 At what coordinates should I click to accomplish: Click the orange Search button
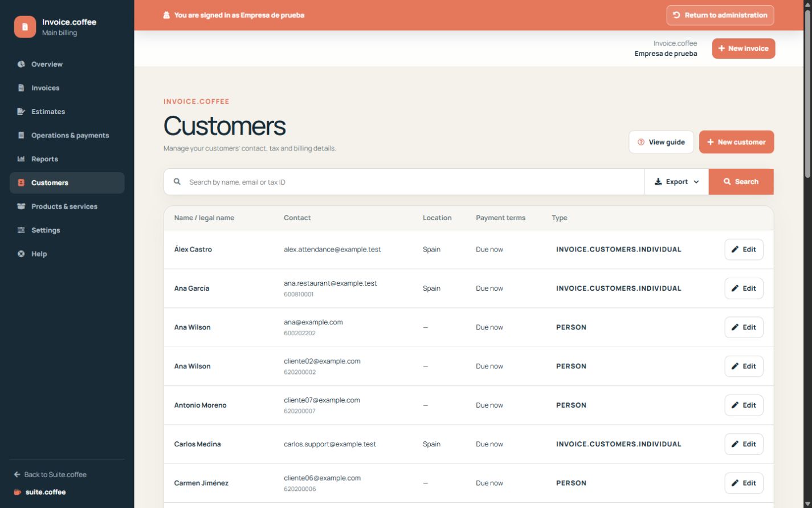click(741, 182)
